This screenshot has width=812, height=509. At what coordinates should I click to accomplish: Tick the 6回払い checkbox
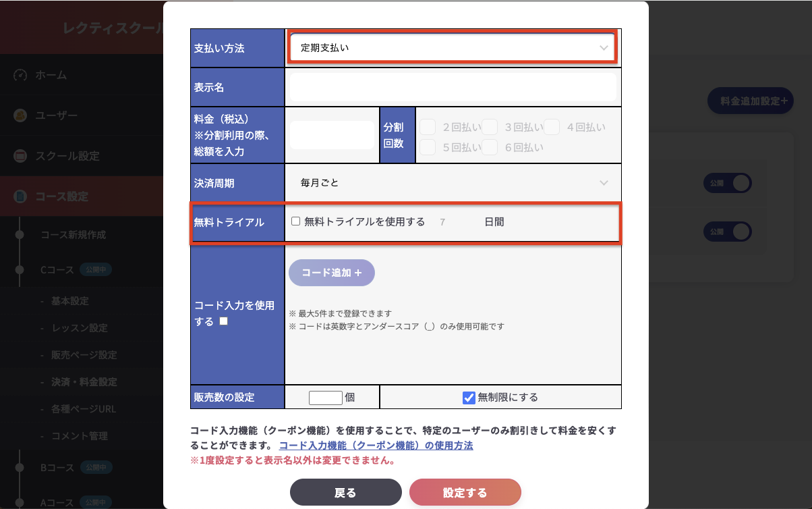pos(490,146)
